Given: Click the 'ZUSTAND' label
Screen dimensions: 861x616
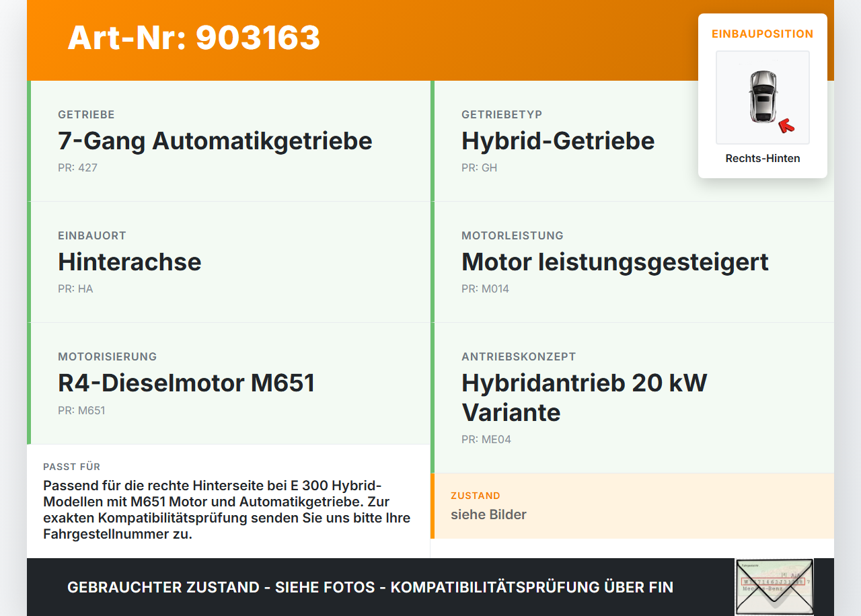Looking at the screenshot, I should coord(476,496).
